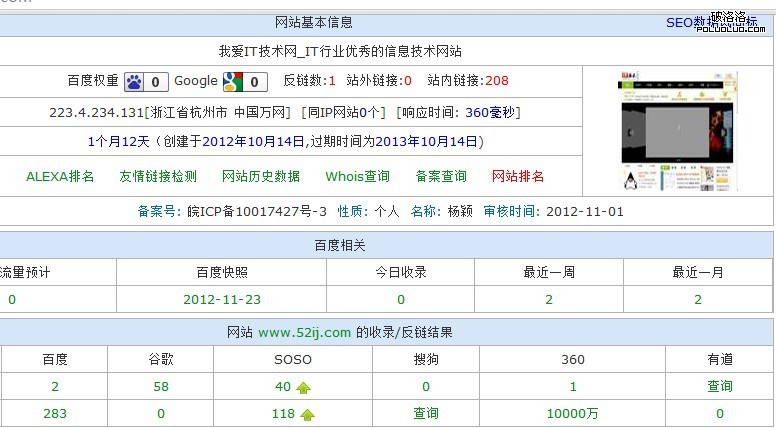Click the 百度 backlink count 283
This screenshot has width=776, height=428.
click(x=55, y=414)
